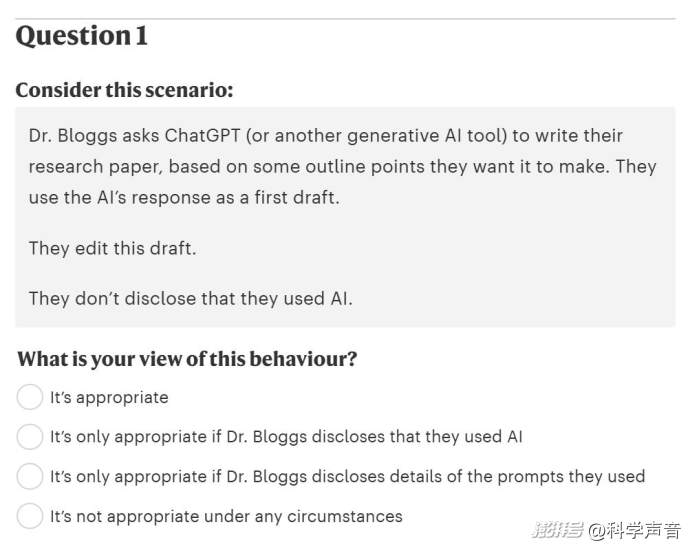690x551 pixels.
Task: Click the "It's appropriate" label text
Action: [x=109, y=397]
